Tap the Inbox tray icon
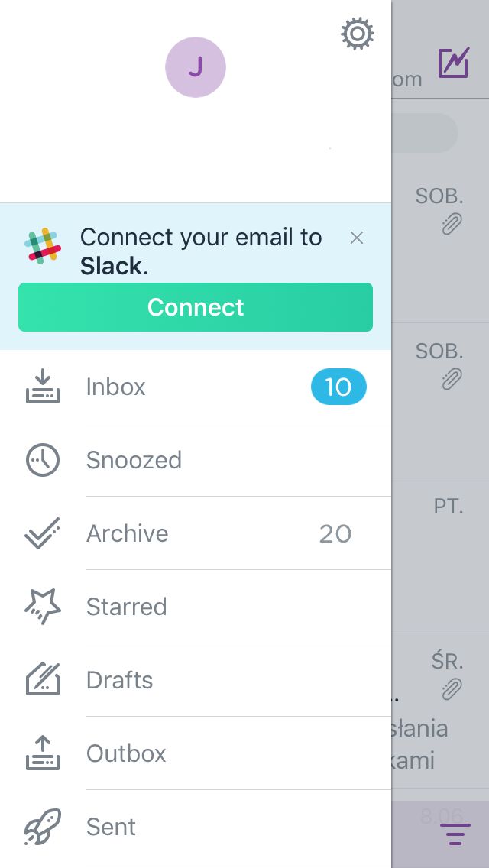Screen dimensions: 489x868 (43, 387)
